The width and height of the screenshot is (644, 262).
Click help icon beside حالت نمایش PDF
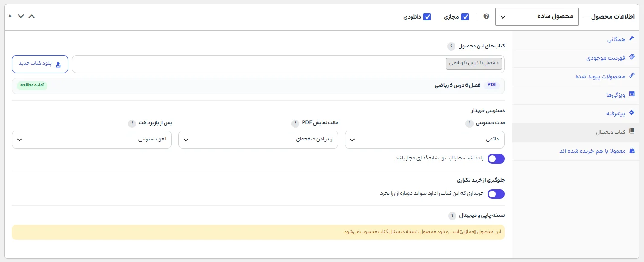pos(295,122)
